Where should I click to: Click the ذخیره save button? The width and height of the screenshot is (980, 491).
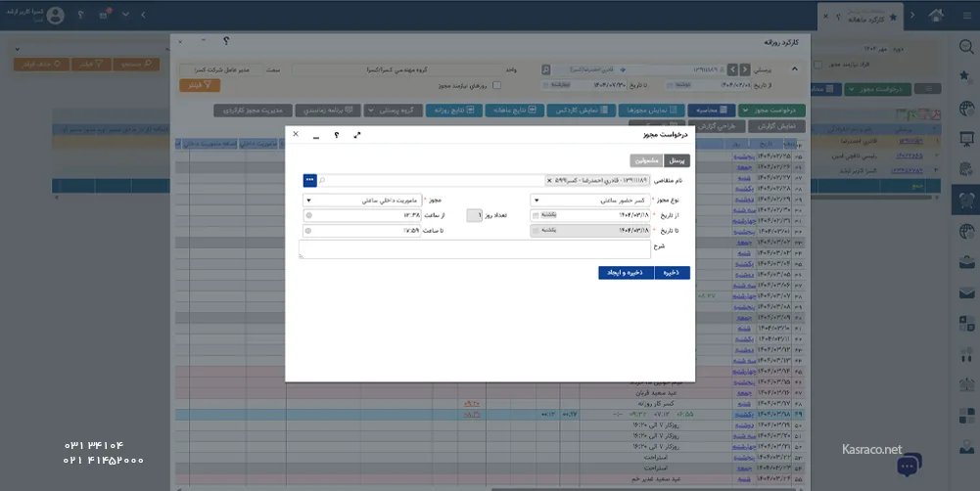tap(672, 273)
